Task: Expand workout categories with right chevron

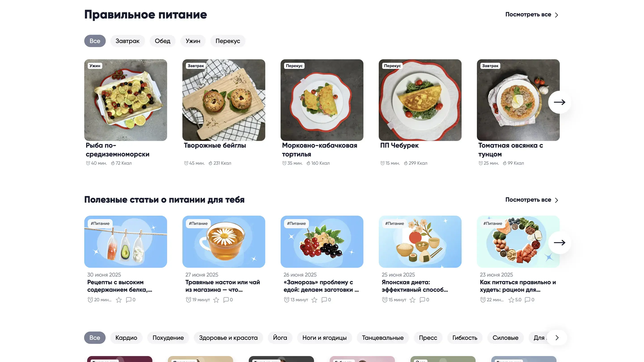Action: 557,338
